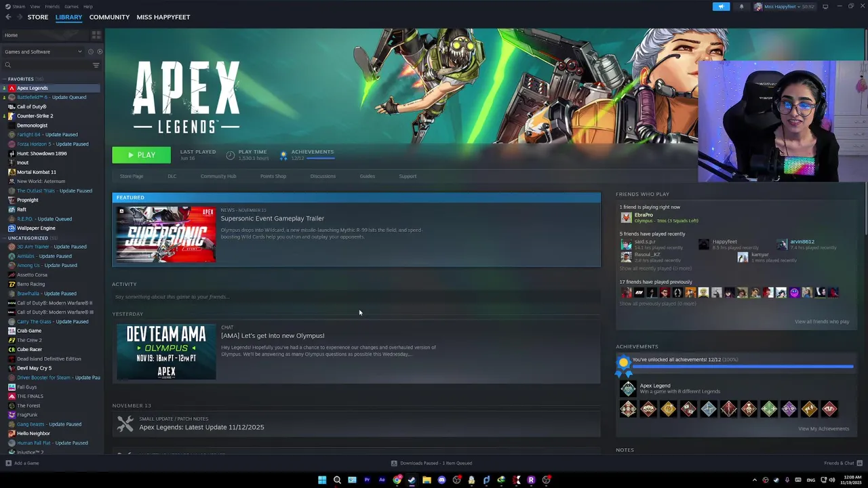The width and height of the screenshot is (868, 488).
Task: Open Discord from the taskbar
Action: (441, 480)
